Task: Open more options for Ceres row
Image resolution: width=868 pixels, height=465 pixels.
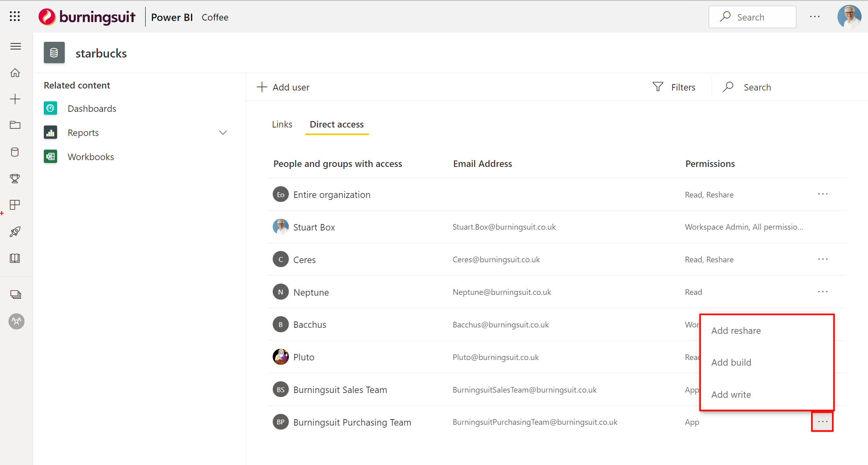Action: click(823, 259)
